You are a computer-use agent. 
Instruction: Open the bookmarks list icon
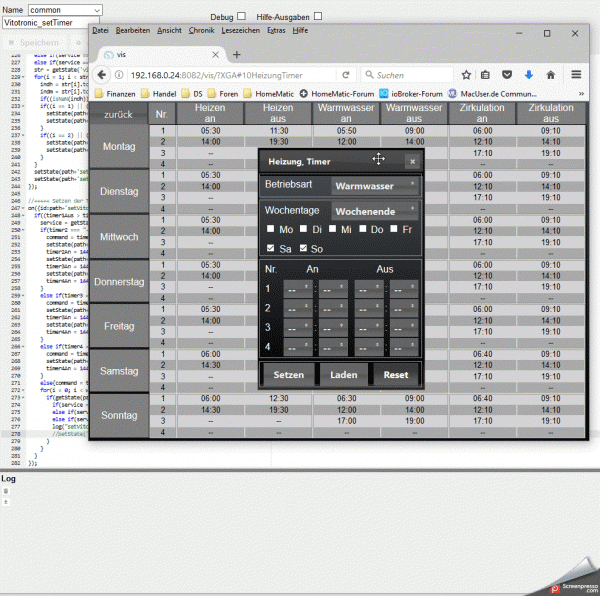pyautogui.click(x=485, y=75)
